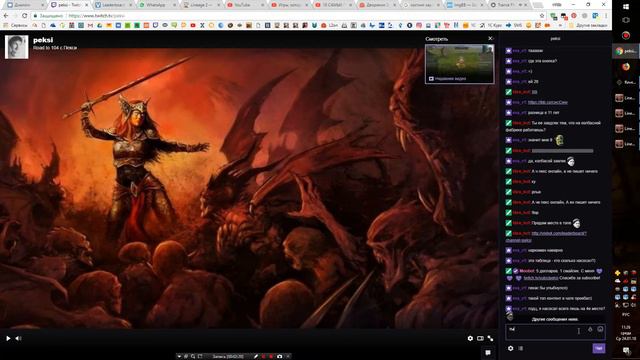Open the Chrome three-dot menu
The height and width of the screenshot is (360, 640).
(x=606, y=16)
